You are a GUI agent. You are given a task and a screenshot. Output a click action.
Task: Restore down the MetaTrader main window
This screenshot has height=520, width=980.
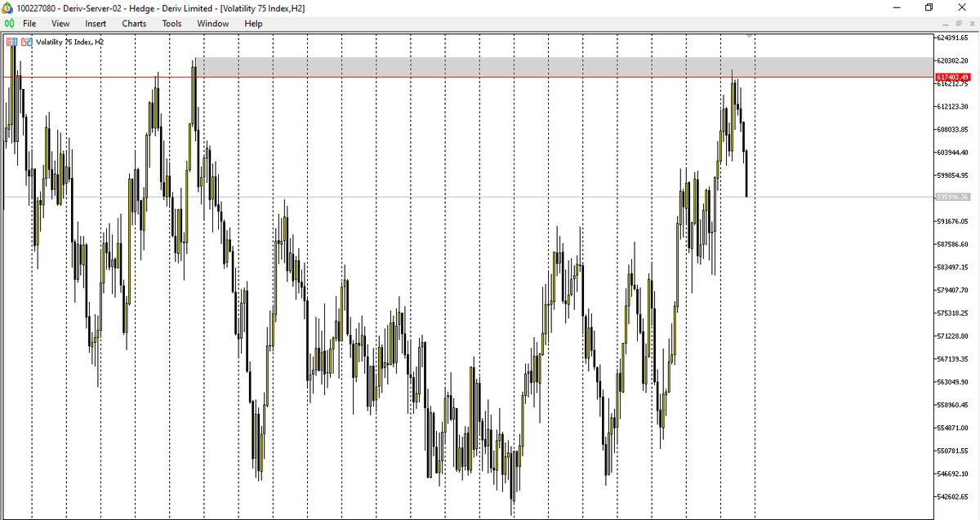929,7
